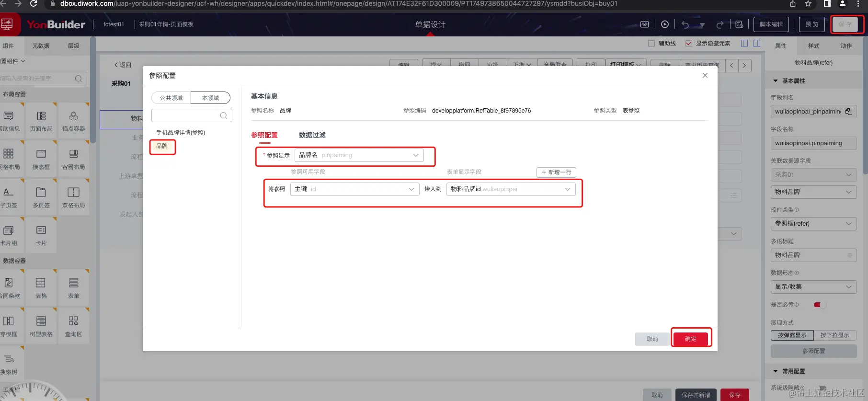Open the 参照框(refer) control type dropdown
Image resolution: width=868 pixels, height=401 pixels.
coord(813,224)
